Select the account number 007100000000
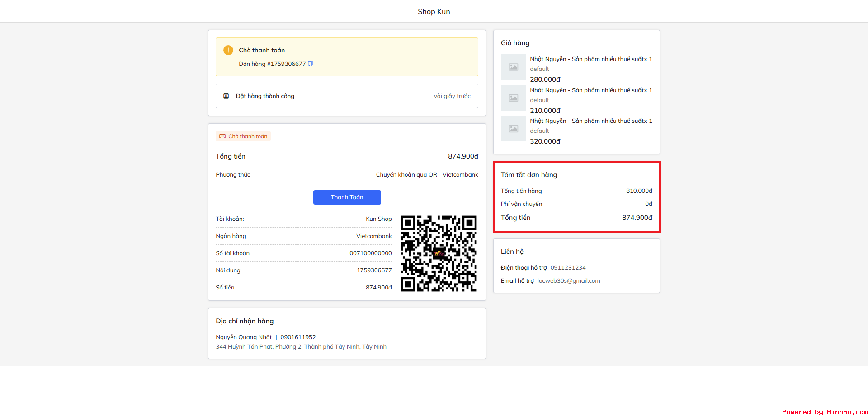The width and height of the screenshot is (868, 415). click(x=370, y=253)
